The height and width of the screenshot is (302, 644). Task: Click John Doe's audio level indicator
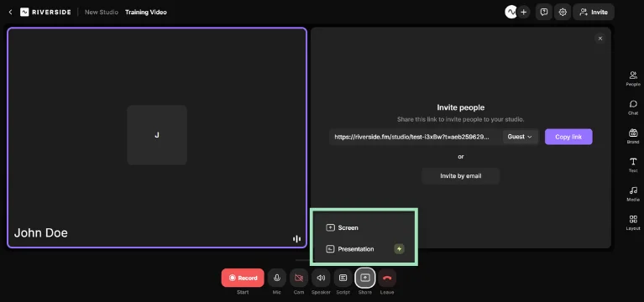296,239
